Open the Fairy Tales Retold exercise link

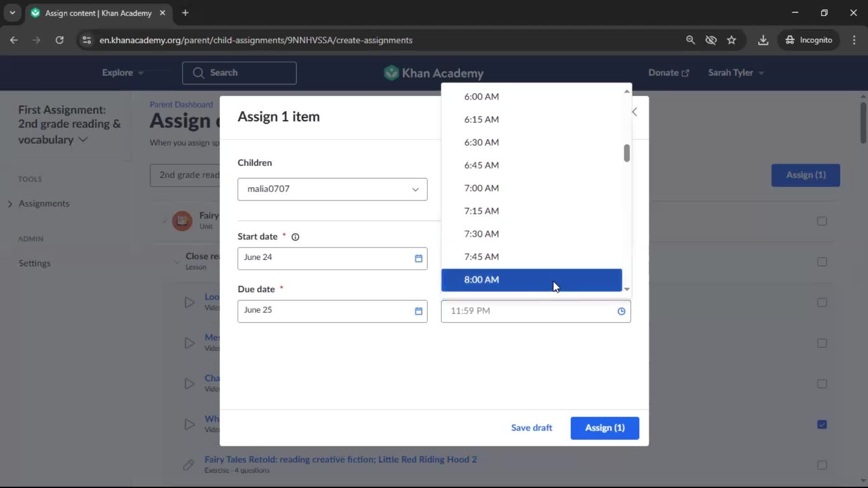340,460
